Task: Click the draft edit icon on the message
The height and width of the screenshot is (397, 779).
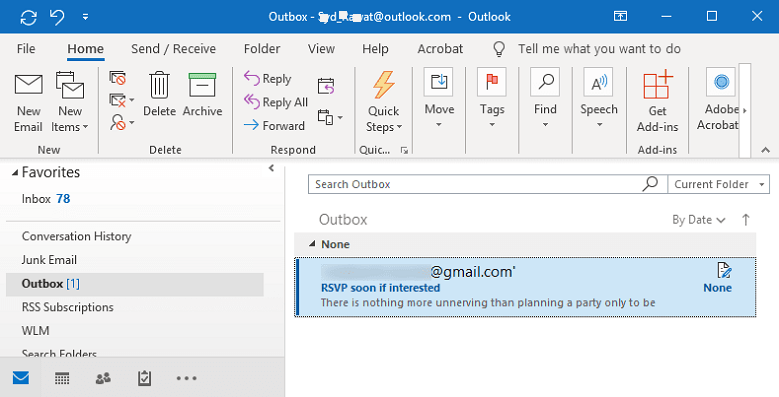Action: [724, 271]
